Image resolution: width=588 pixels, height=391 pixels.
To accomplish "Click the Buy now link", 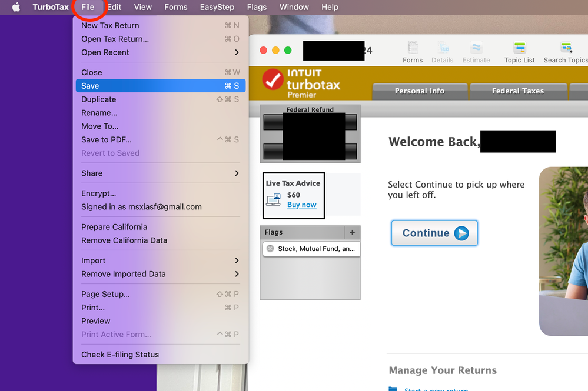I will [x=302, y=205].
